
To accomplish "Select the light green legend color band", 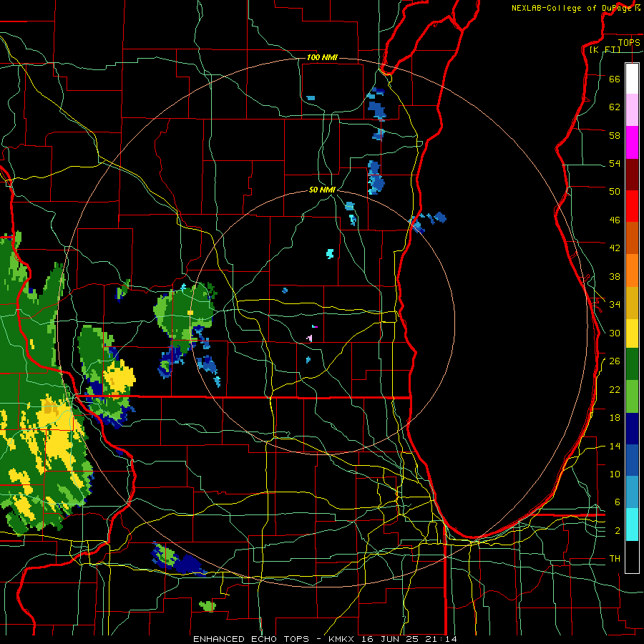I will point(632,396).
